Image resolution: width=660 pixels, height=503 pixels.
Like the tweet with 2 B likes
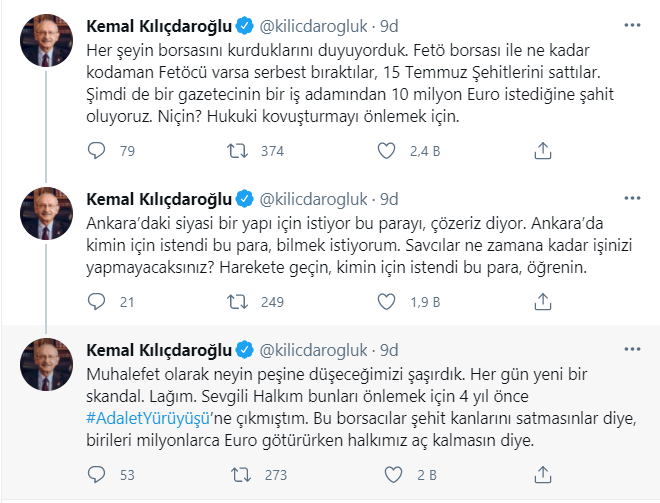[x=387, y=474]
